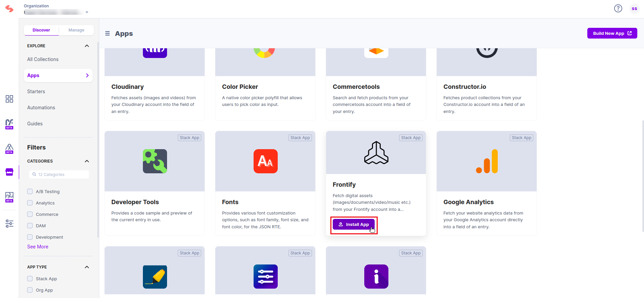Open the Help question mark icon
Screen dimensions: 644x298
(618, 8)
